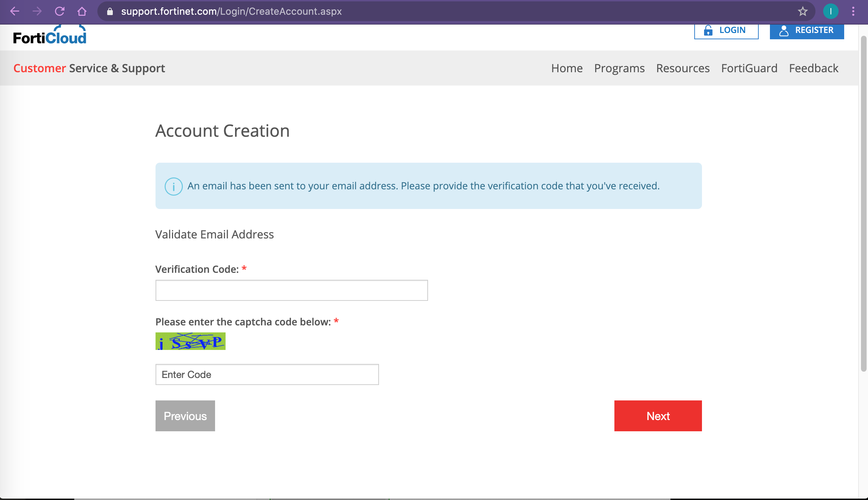Open the Feedback menu item

[813, 68]
